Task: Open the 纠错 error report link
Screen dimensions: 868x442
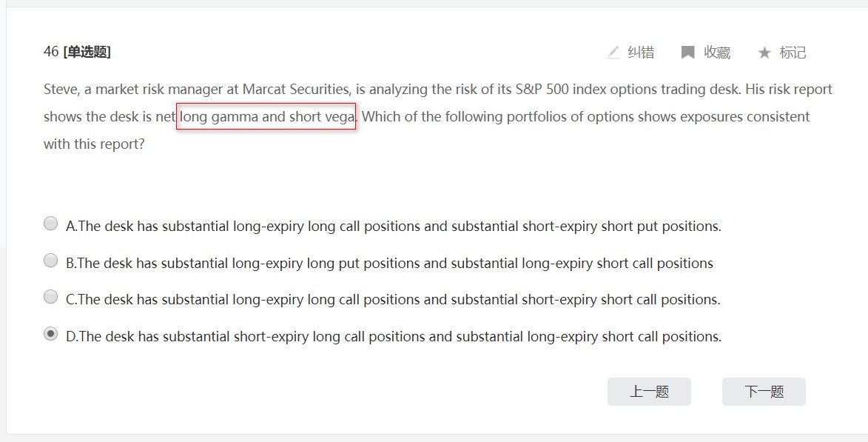Action: coord(641,53)
